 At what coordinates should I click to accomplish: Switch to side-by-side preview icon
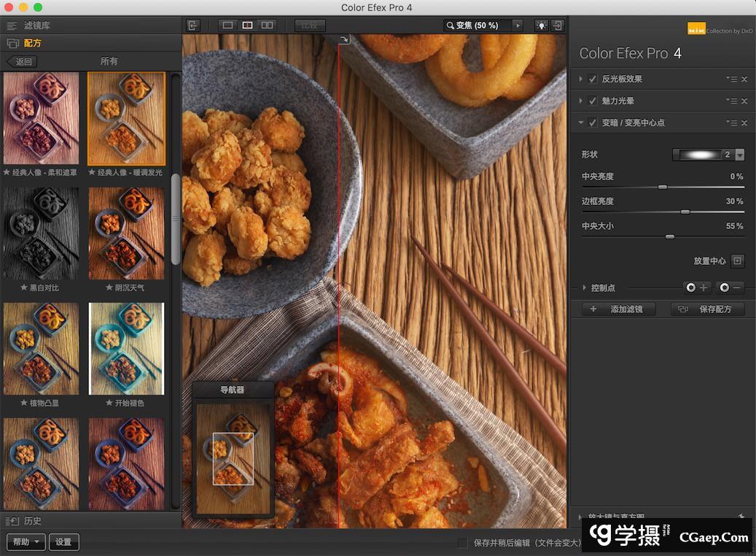(x=267, y=26)
